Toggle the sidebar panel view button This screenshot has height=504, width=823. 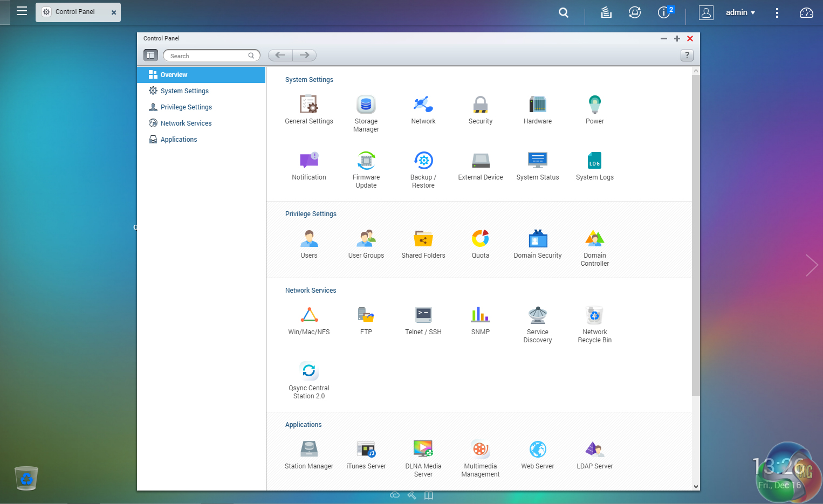click(150, 55)
